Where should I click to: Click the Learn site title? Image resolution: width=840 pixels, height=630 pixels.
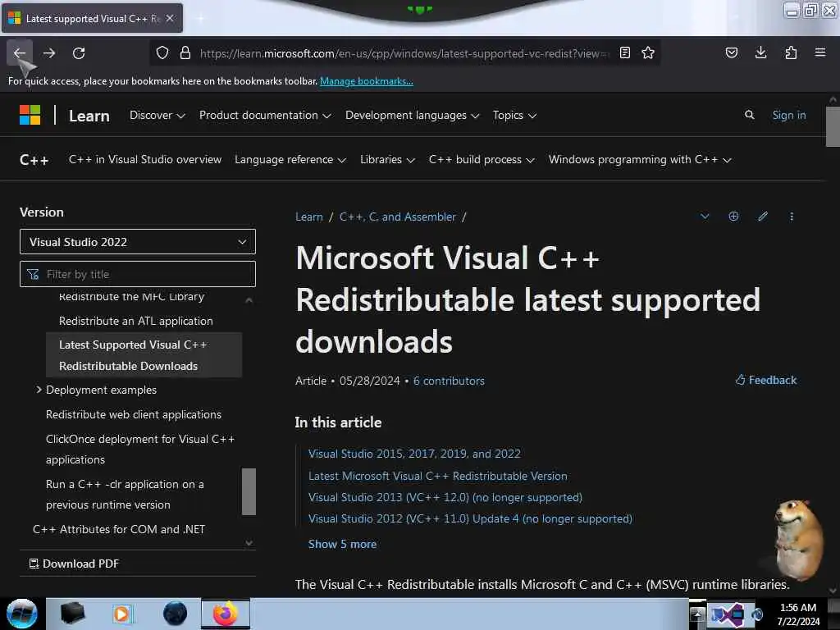[89, 116]
